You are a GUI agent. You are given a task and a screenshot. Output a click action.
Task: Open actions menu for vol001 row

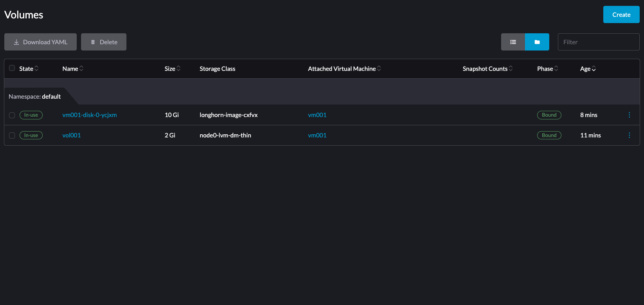pos(629,135)
